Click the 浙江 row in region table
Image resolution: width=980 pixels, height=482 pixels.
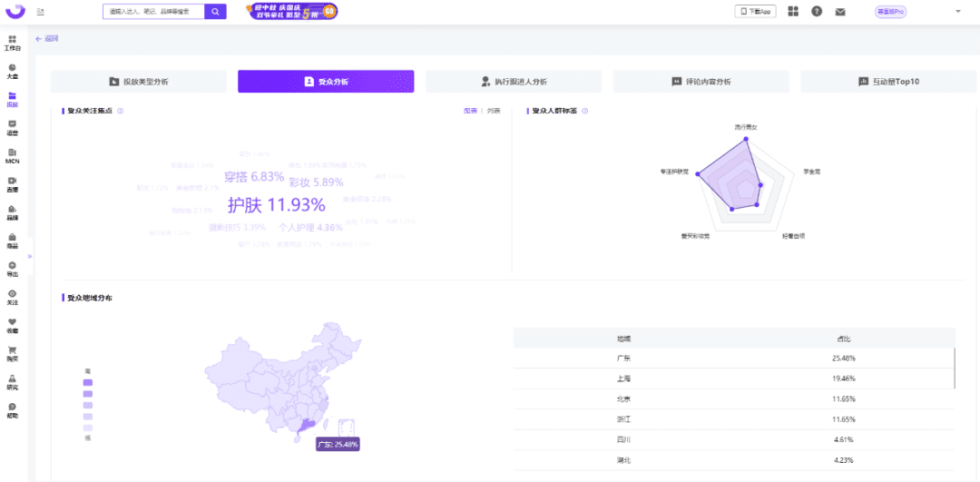point(734,419)
